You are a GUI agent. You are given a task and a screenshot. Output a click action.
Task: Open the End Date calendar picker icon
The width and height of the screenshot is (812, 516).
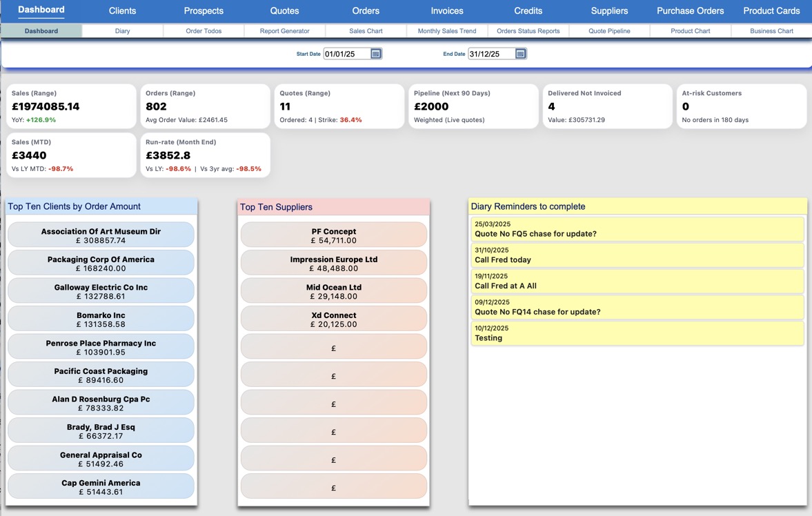click(x=520, y=54)
